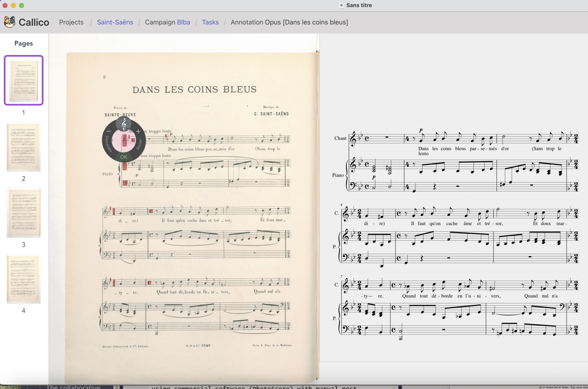The height and width of the screenshot is (389, 588).
Task: Go to the Tasks breadcrumb link
Action: (210, 22)
